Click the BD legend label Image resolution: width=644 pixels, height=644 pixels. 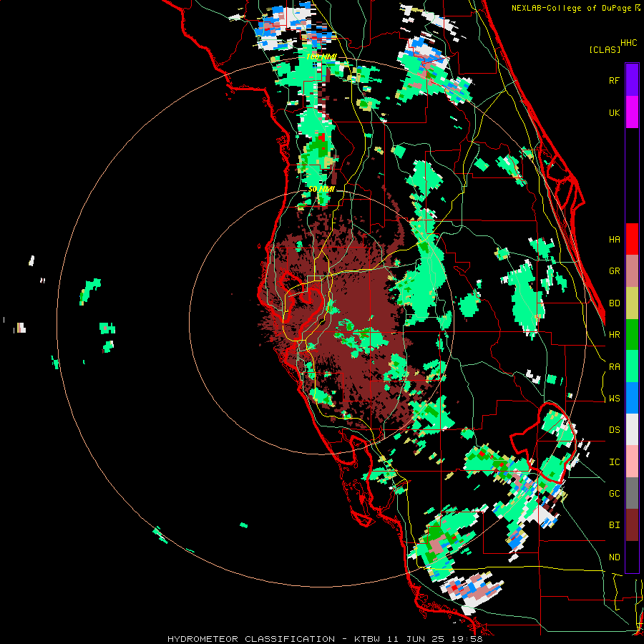pos(614,303)
